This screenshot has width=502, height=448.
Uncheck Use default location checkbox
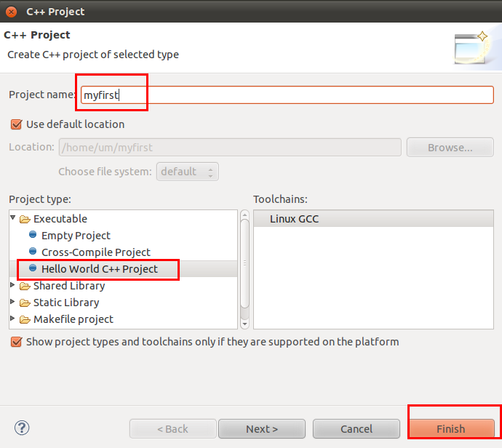(x=16, y=124)
